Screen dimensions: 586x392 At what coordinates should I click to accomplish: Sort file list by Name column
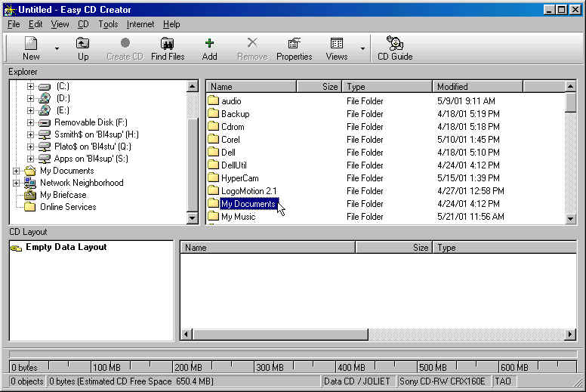click(x=251, y=87)
